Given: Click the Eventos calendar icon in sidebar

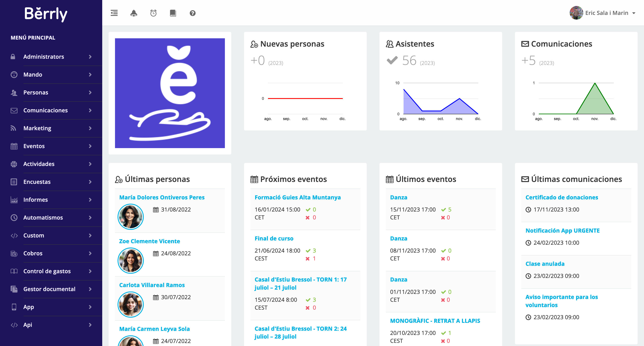Looking at the screenshot, I should click(14, 146).
